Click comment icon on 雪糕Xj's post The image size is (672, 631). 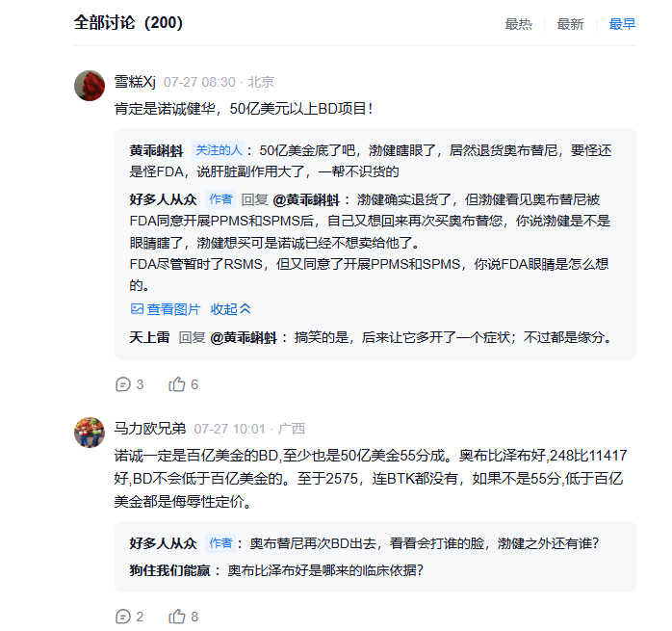[x=122, y=384]
